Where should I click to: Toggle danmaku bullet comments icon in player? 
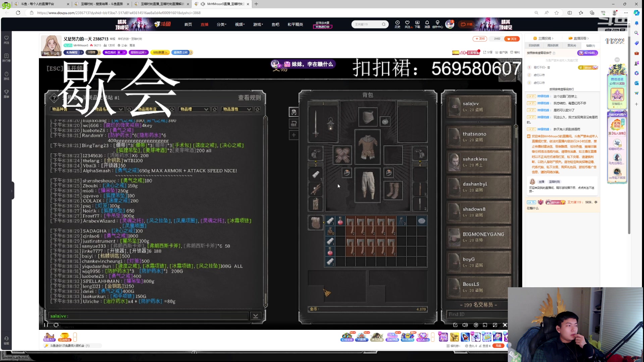476,325
